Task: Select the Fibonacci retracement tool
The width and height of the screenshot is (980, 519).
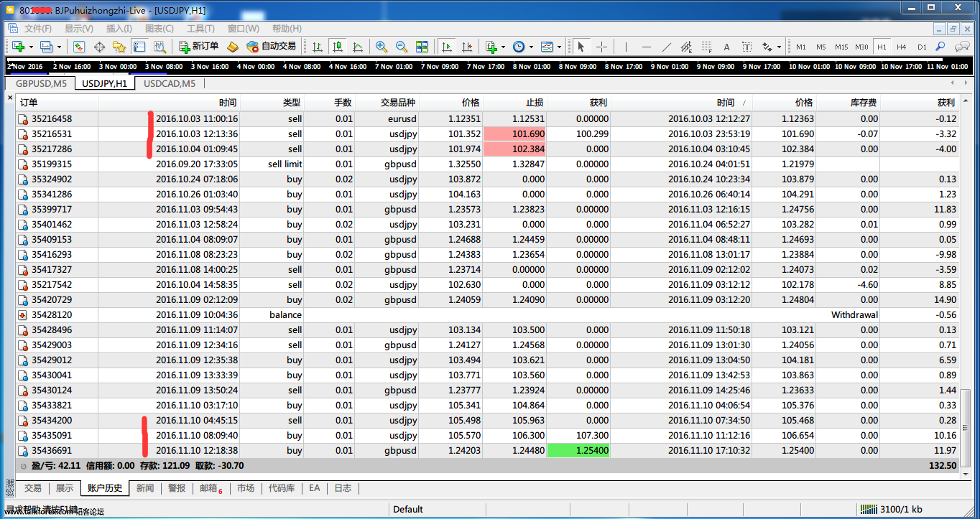Action: pyautogui.click(x=706, y=47)
